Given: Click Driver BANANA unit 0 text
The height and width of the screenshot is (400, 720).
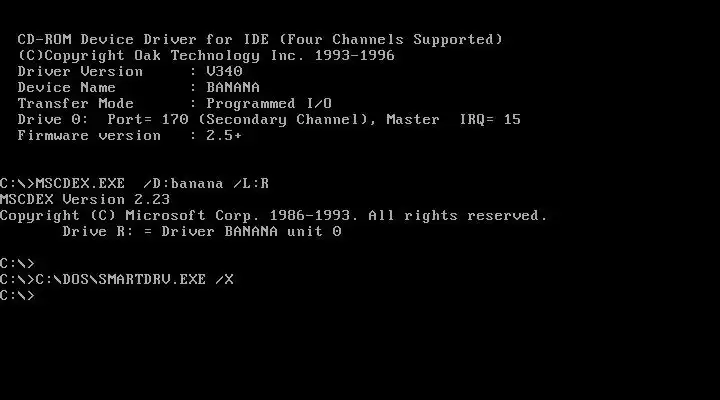Looking at the screenshot, I should click(x=251, y=231).
